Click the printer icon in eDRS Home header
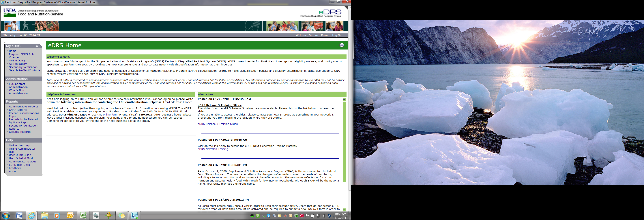 pyautogui.click(x=342, y=45)
